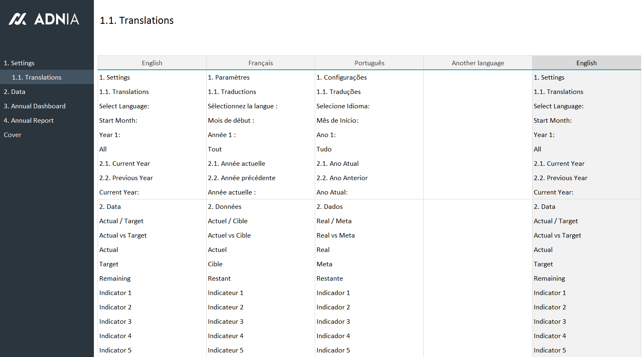Click empty Another language cell beside 1. Configurações
Viewport: 644px width, 357px height.
click(x=478, y=78)
